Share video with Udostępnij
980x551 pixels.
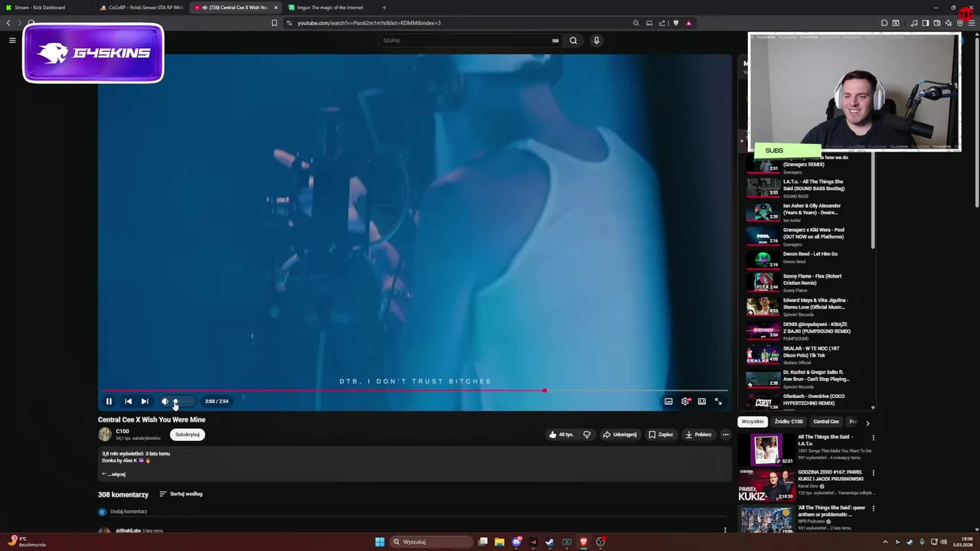620,435
